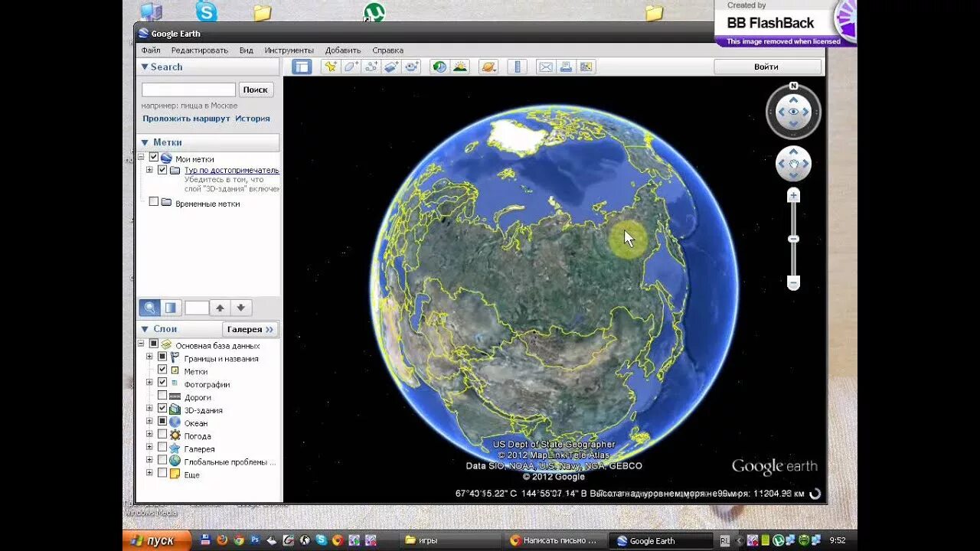Click the Windows 'пуск' start button

pyautogui.click(x=157, y=540)
